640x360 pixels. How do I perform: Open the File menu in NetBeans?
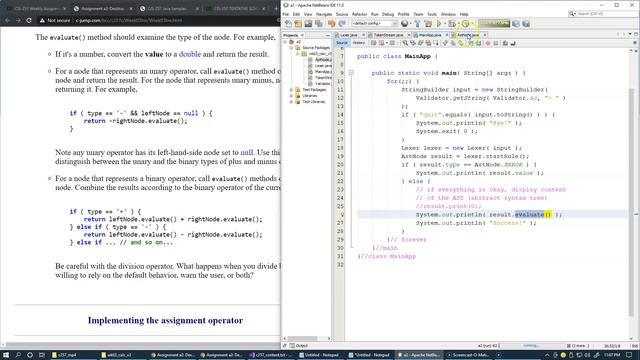coord(286,14)
